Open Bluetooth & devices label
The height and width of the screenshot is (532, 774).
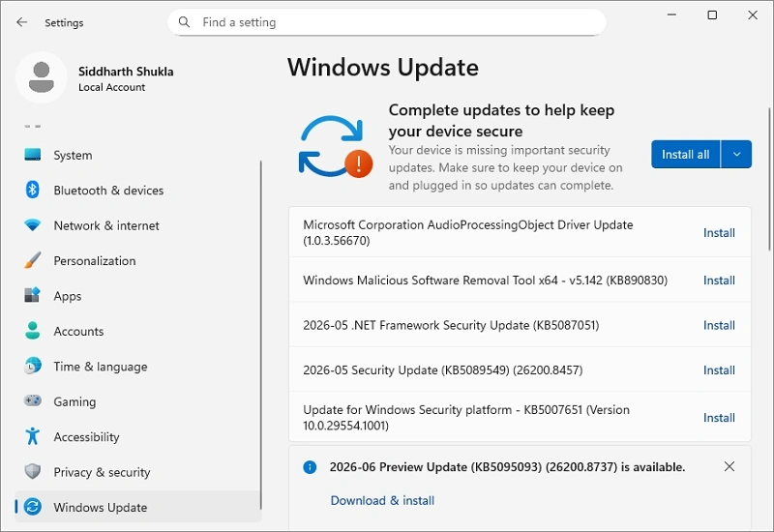[108, 190]
